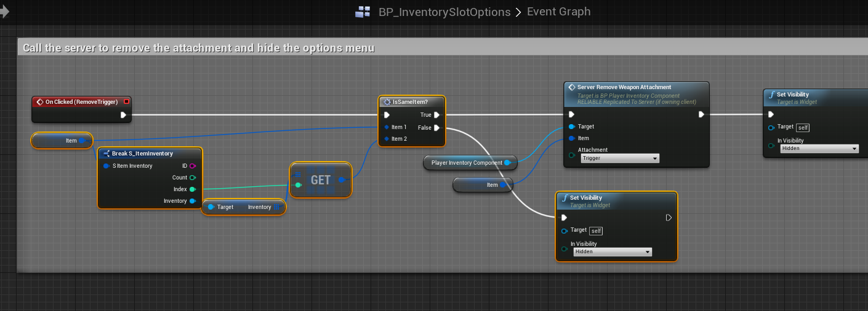This screenshot has height=311, width=868.
Task: Select the Server Remove Weapon Attachment node title
Action: click(624, 87)
